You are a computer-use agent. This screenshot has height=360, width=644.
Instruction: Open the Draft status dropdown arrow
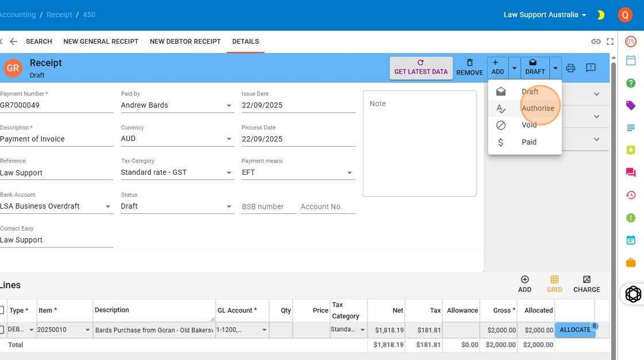555,68
